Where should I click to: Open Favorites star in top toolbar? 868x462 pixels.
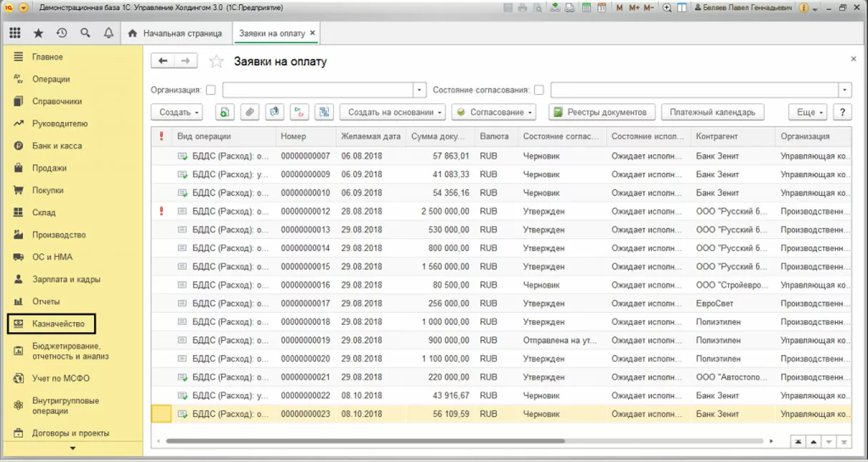coord(39,34)
